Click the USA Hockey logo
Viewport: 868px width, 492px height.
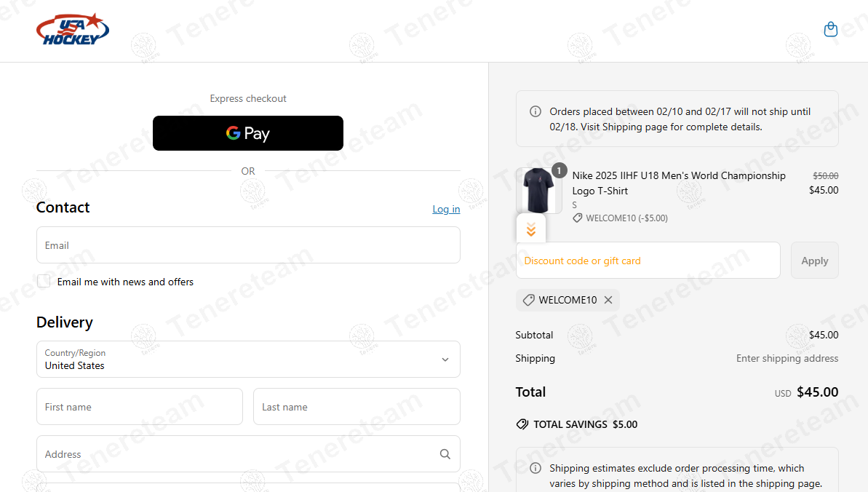point(73,29)
